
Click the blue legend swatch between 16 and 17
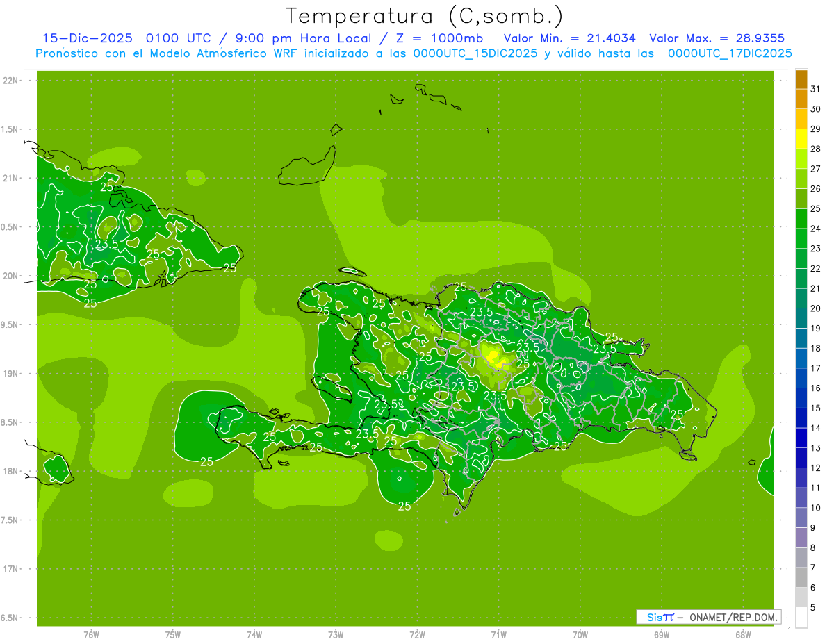pos(801,378)
